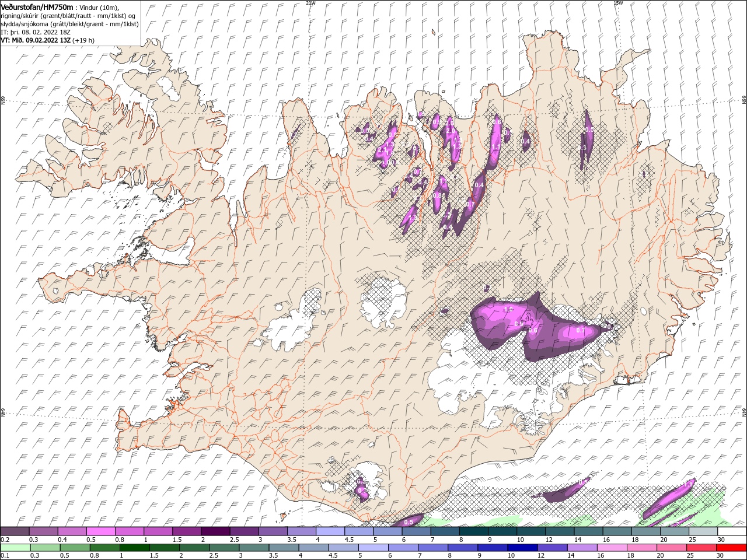
Task: Select the medium green swatch labeled 0.8
Action: [x=104, y=548]
